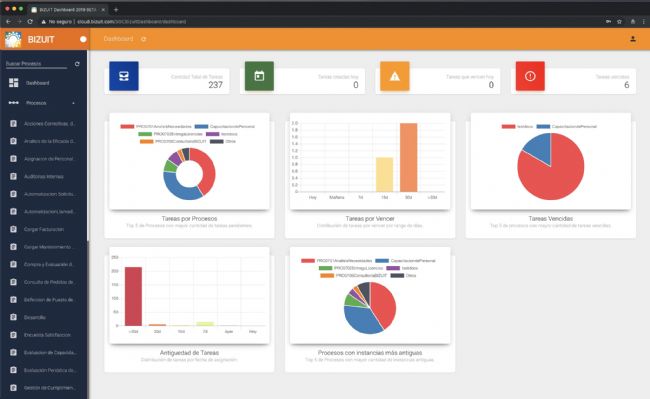
Task: Open the Cargar Facturacion process
Action: [44, 229]
